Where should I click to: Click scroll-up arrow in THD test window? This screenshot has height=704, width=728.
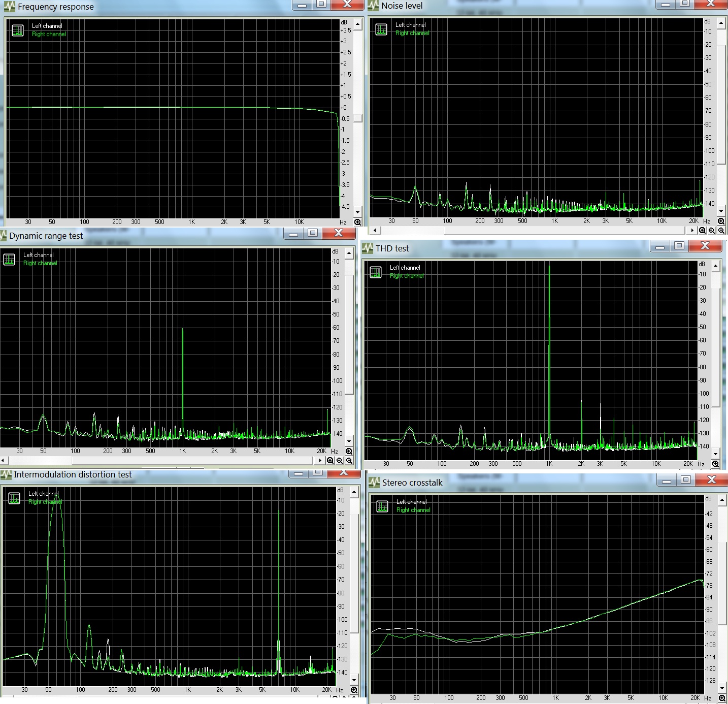(716, 266)
